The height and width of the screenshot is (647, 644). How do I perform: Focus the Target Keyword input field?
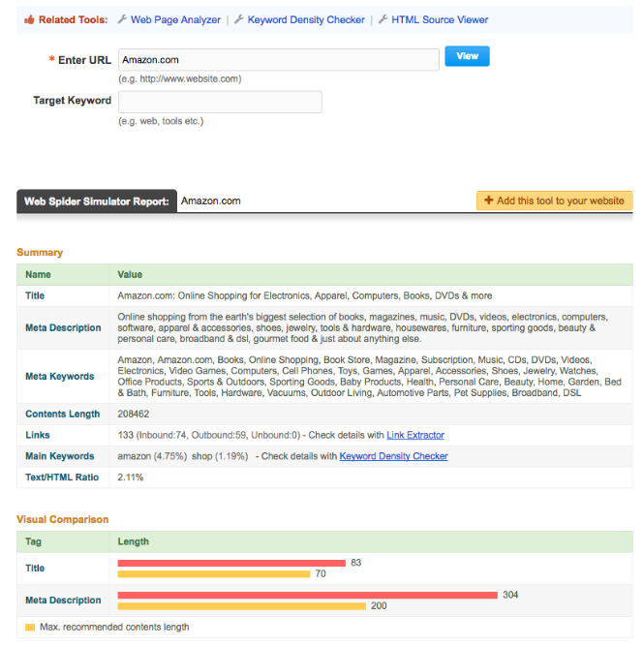(220, 102)
